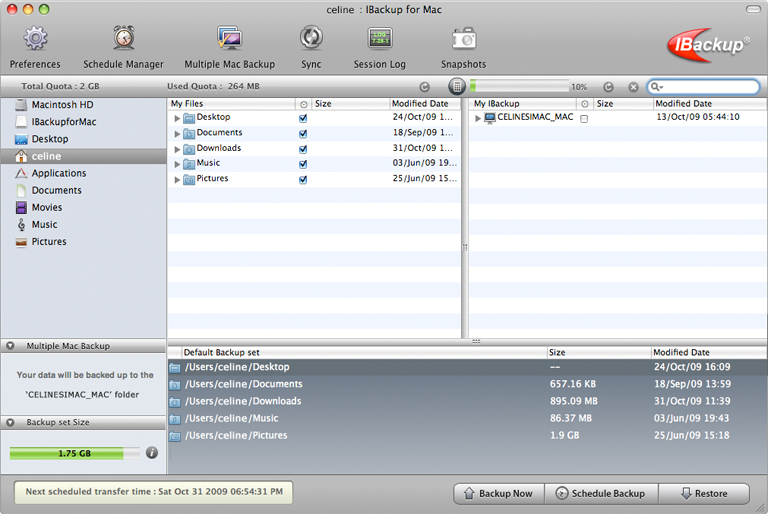View the Session Log icon
Image resolution: width=768 pixels, height=514 pixels.
[380, 38]
